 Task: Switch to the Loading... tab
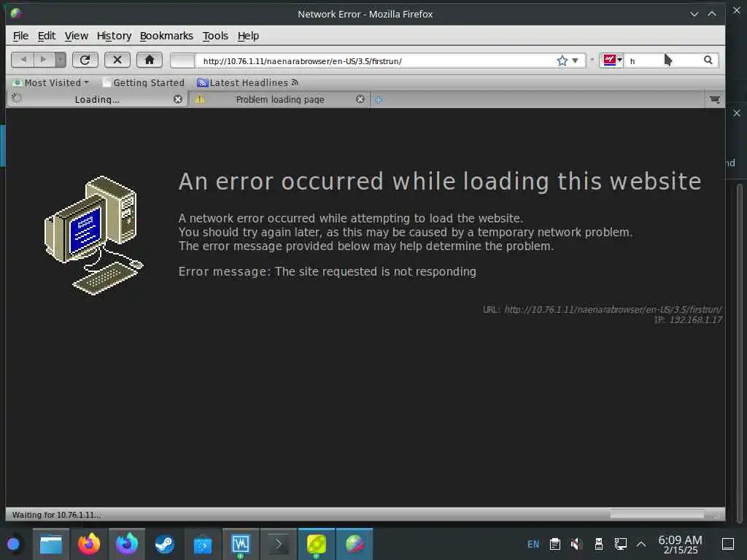(97, 99)
